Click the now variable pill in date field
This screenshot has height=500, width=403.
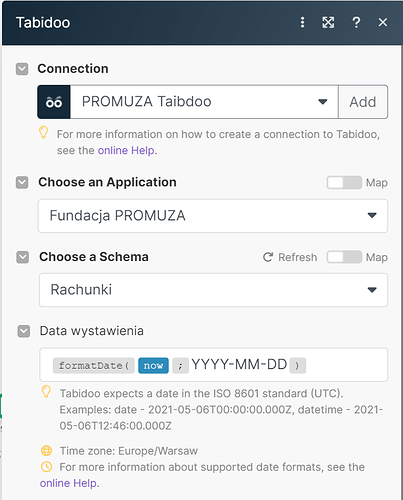click(x=153, y=366)
